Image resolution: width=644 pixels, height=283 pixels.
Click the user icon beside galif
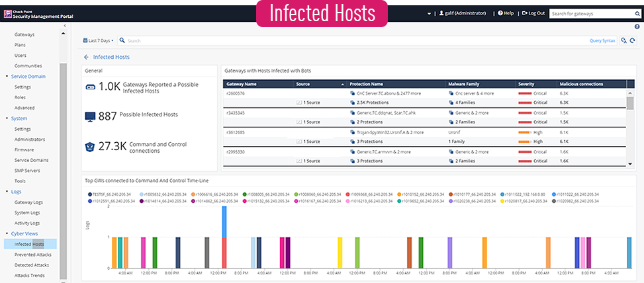click(x=441, y=13)
